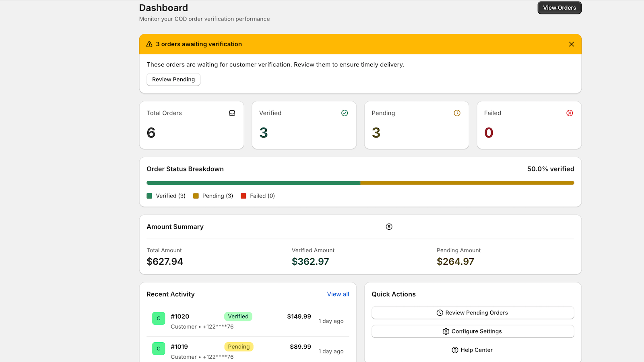Image resolution: width=644 pixels, height=362 pixels.
Task: Click the warning triangle icon in banner
Action: [149, 44]
